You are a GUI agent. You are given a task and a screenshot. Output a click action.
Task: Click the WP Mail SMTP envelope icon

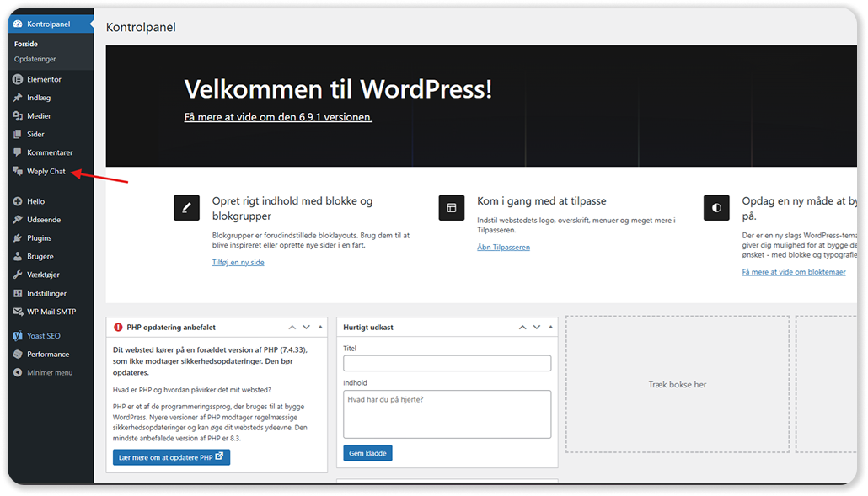(x=18, y=312)
